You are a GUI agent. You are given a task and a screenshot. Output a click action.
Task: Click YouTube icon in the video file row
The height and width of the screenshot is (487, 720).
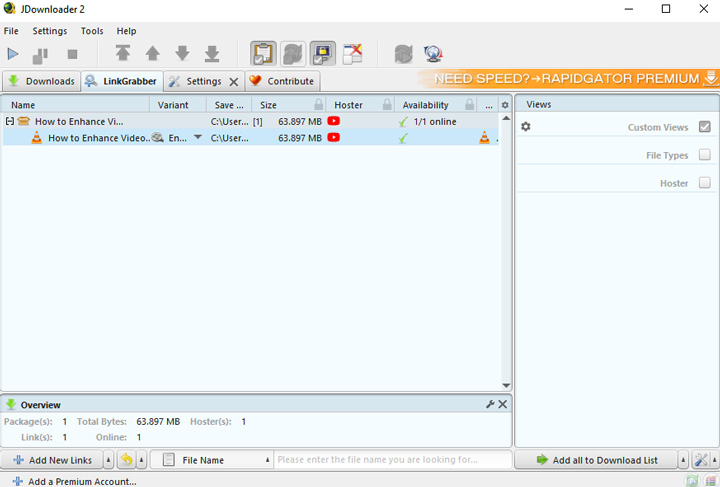[334, 137]
